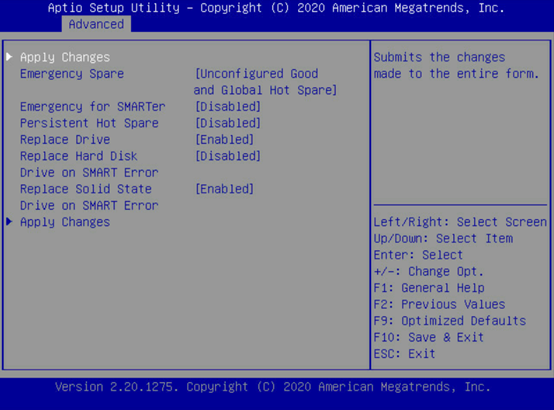Open the Advanced tab
Screen dimensions: 554x410
[x=96, y=24]
